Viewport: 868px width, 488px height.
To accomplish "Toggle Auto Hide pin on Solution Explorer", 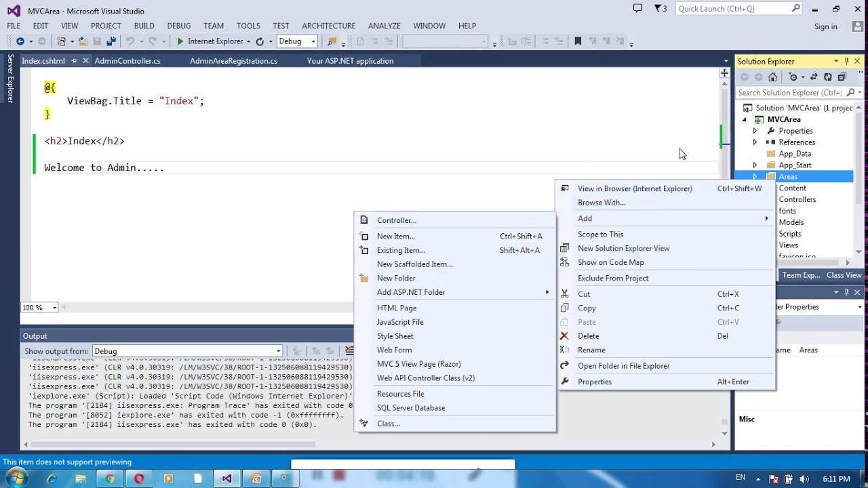I will pos(846,61).
